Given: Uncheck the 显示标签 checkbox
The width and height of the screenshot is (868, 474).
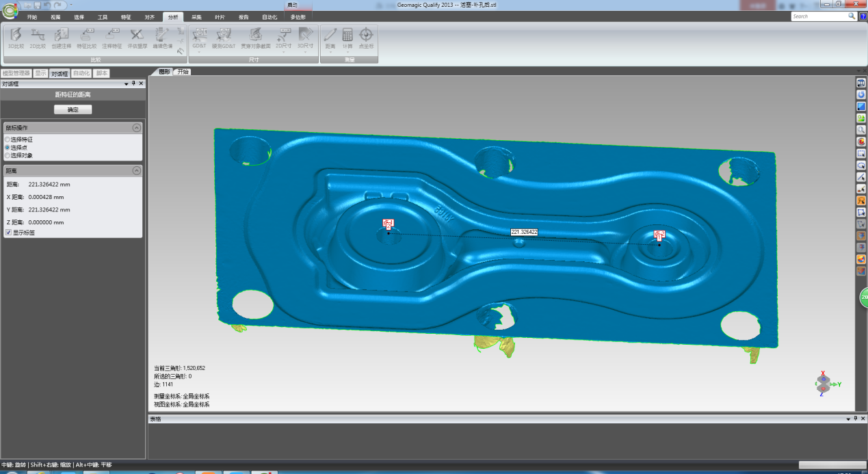Looking at the screenshot, I should click(x=8, y=233).
